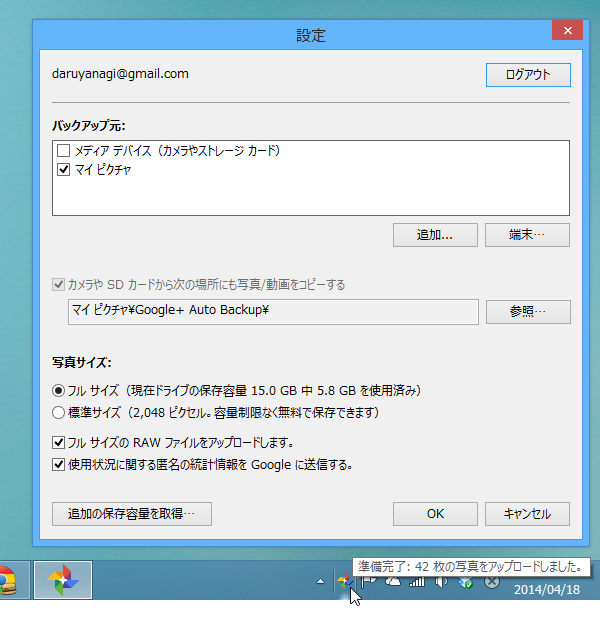Click the Dropbox tray icon
Viewport: 600px width, 619px height.
(x=465, y=582)
